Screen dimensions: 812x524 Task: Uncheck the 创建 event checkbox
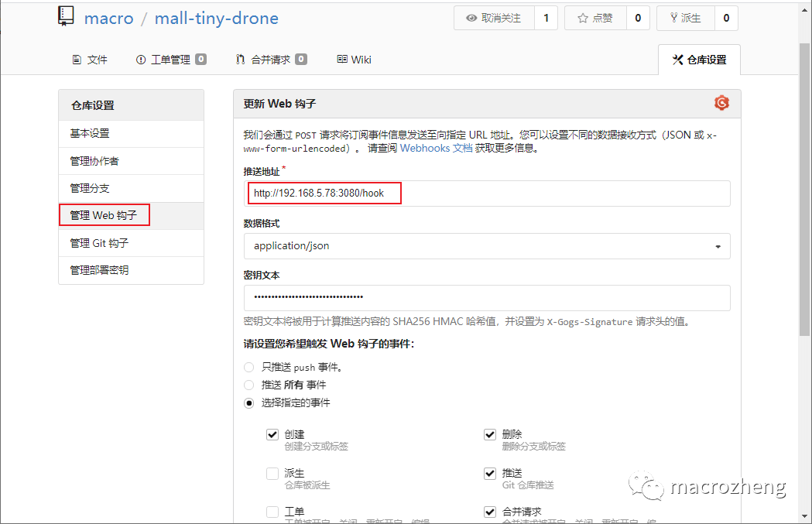(272, 434)
